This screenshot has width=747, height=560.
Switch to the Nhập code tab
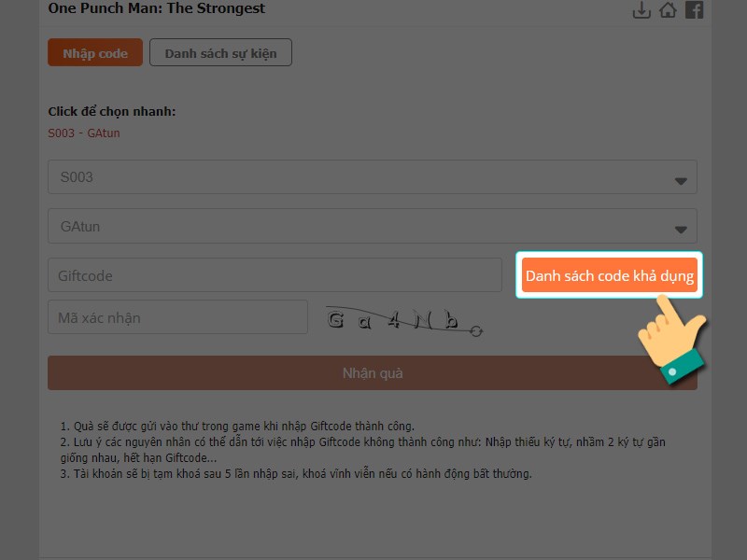95,53
